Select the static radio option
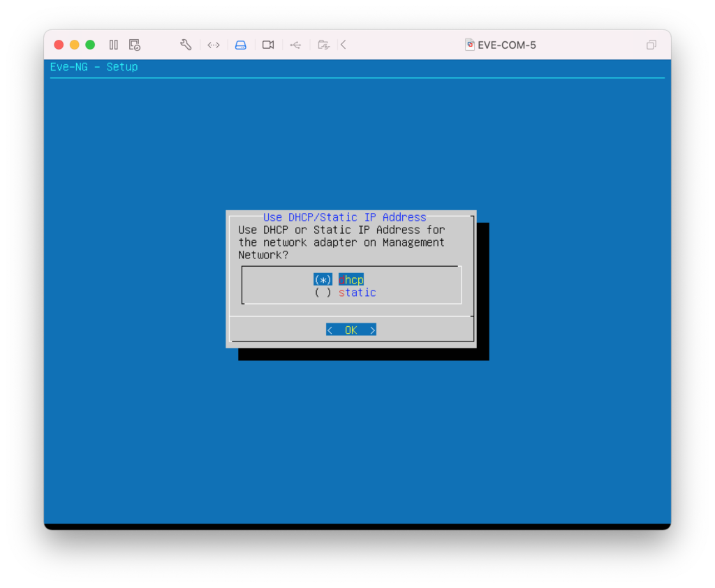Image resolution: width=715 pixels, height=588 pixels. pos(345,293)
